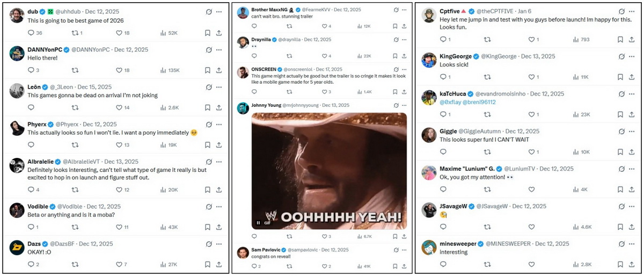Like ONSCREEN's tweet about the cringe trailer
Image resolution: width=644 pixels, height=276 pixels.
coord(323,92)
